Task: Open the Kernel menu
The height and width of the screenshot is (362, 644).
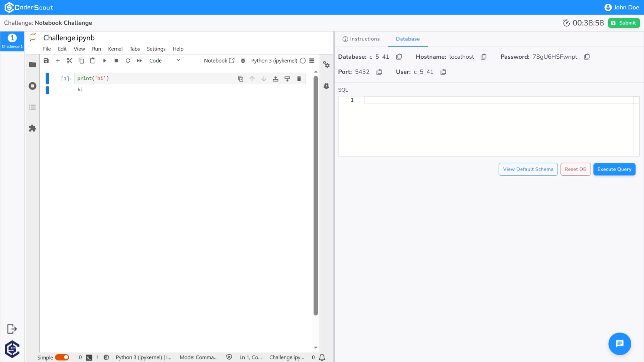Action: (115, 49)
